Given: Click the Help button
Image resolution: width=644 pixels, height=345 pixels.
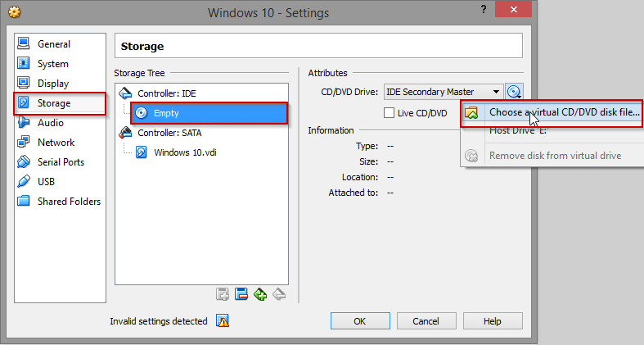Looking at the screenshot, I should [x=493, y=320].
